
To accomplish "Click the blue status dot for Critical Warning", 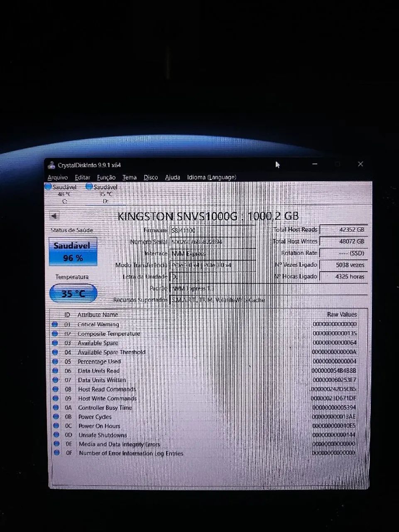I will click(55, 325).
